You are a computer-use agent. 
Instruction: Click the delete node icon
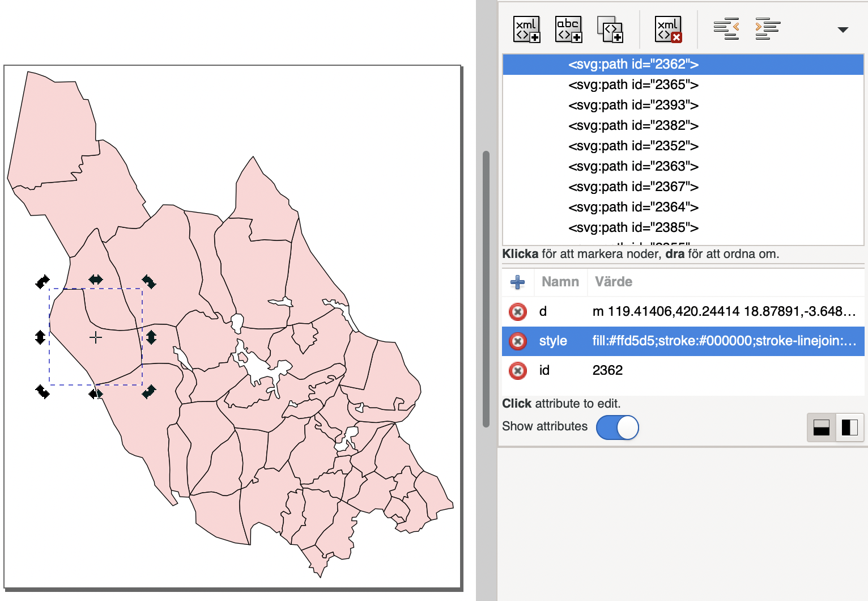point(669,29)
